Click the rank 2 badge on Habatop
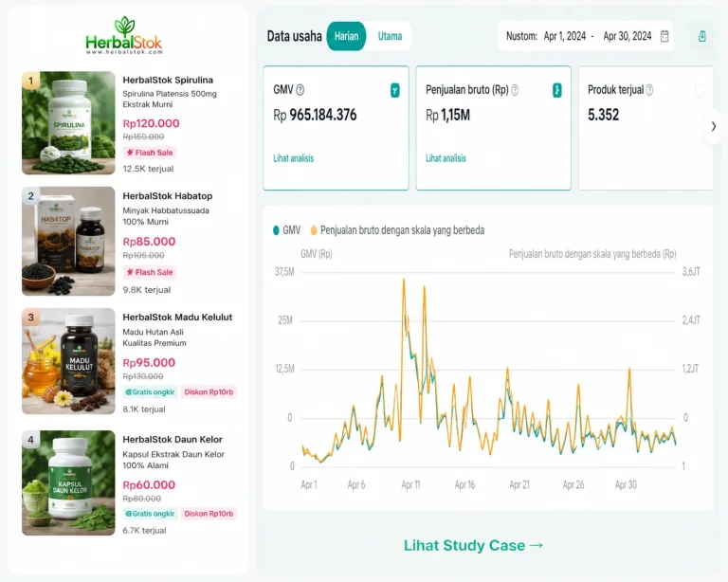 click(30, 196)
